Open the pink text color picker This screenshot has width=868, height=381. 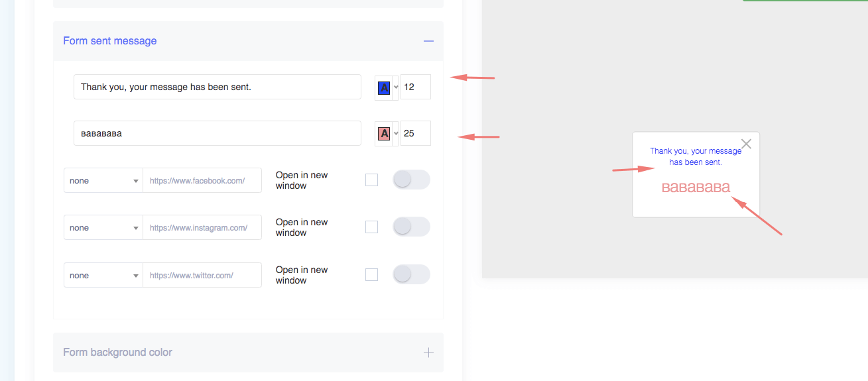pyautogui.click(x=386, y=134)
